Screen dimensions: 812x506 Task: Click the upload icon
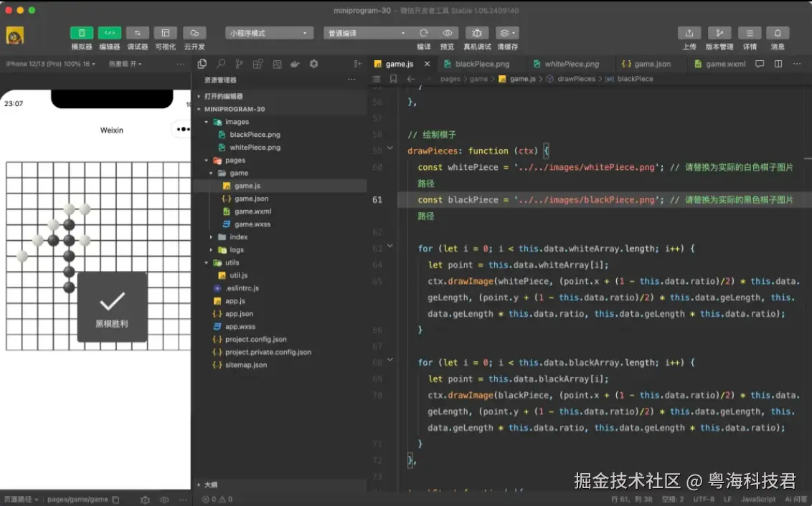689,33
